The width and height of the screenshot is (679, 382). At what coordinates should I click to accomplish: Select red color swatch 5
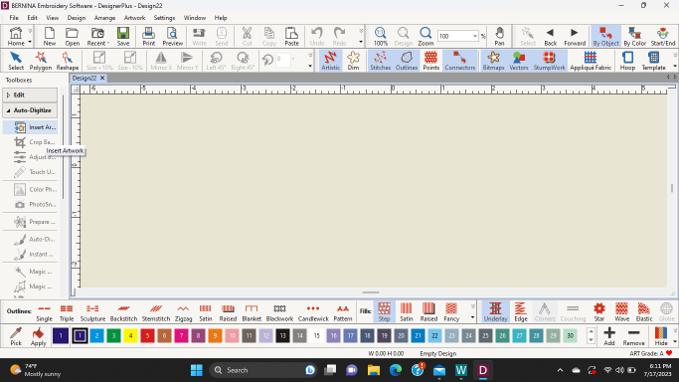pos(147,336)
